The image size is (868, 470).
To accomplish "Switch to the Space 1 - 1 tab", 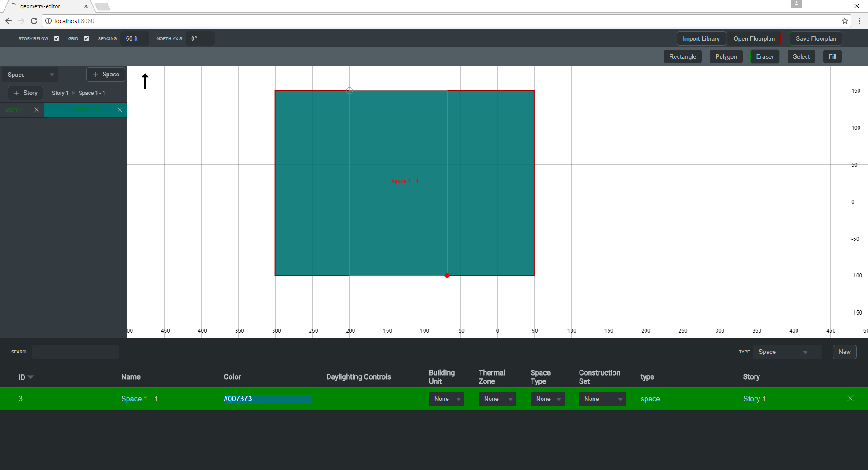I will [85, 110].
